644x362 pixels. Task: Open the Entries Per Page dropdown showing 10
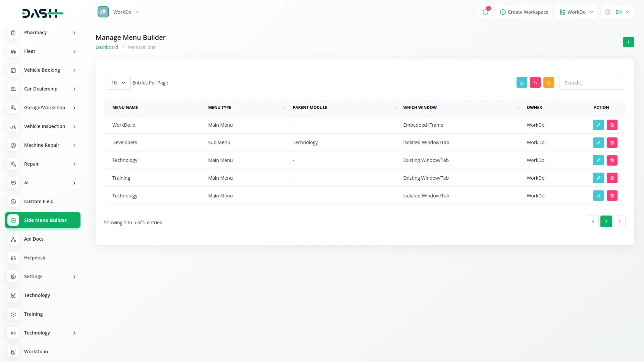(118, 82)
